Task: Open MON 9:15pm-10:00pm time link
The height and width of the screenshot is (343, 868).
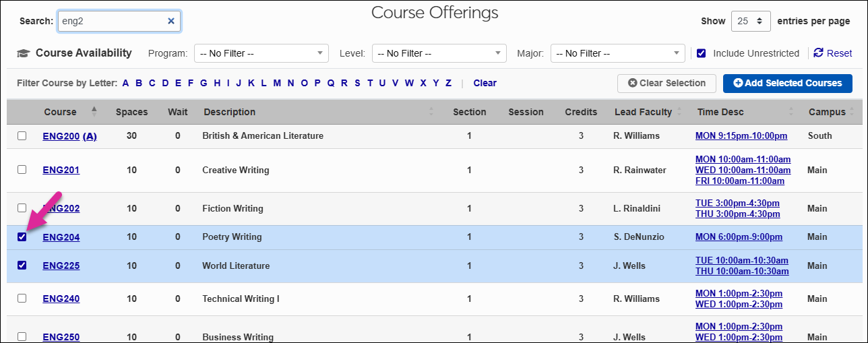Action: (x=741, y=136)
